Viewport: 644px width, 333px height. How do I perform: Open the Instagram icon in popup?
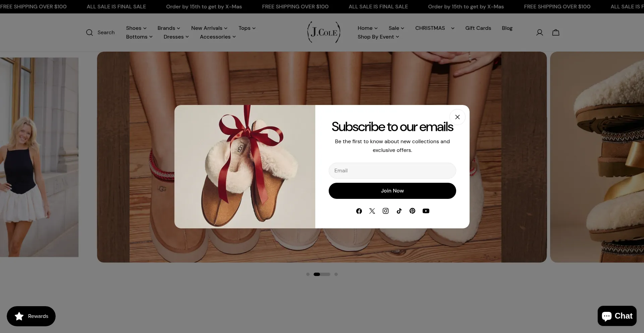pyautogui.click(x=386, y=211)
